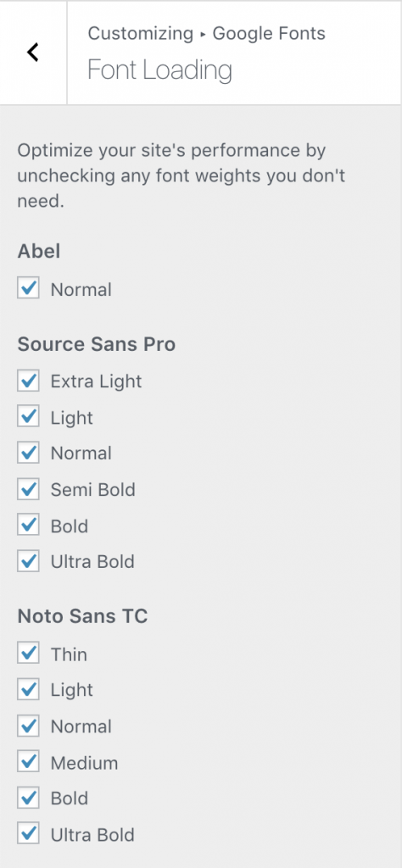Disable Source Sans Pro Normal weight

click(28, 453)
